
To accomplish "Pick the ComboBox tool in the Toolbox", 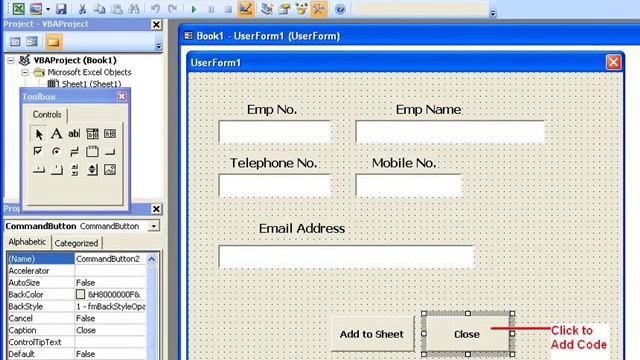I will point(92,134).
